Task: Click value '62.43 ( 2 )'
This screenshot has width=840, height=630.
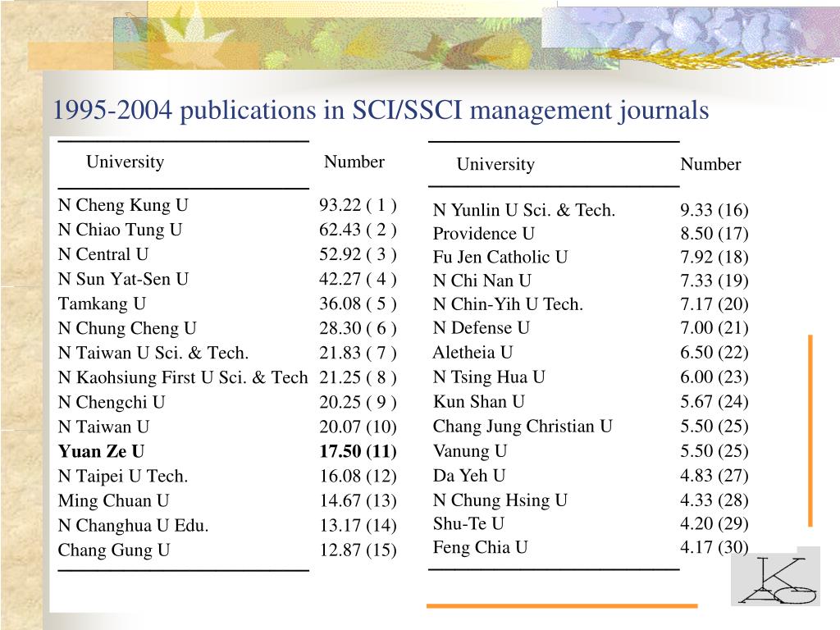Action: click(x=358, y=230)
